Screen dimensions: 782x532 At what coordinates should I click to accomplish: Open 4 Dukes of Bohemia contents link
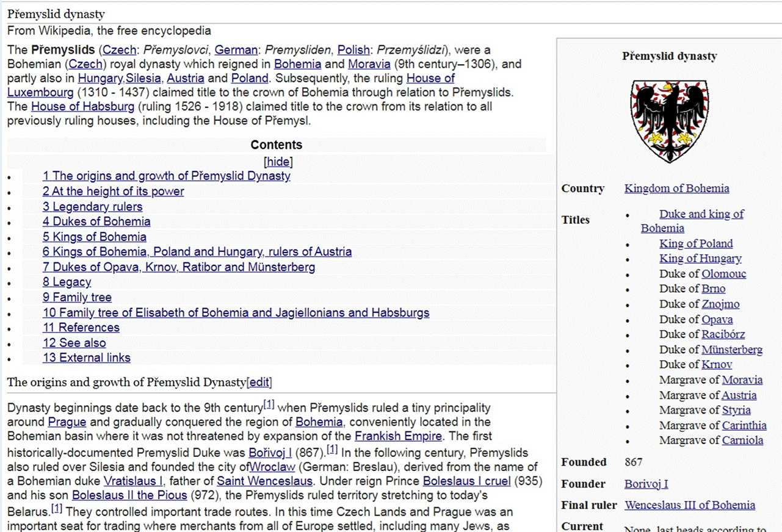click(x=96, y=221)
